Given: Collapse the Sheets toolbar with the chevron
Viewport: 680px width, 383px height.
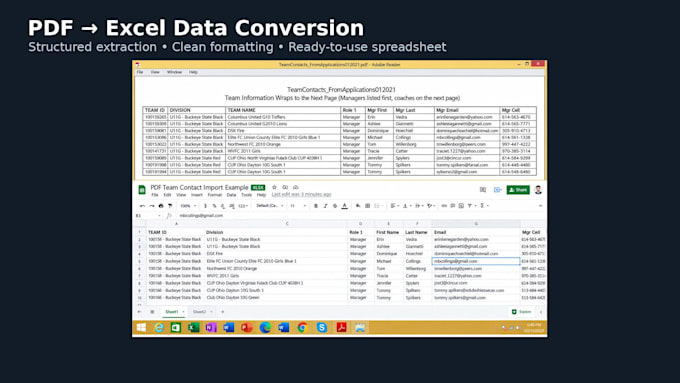Looking at the screenshot, I should click(x=540, y=206).
